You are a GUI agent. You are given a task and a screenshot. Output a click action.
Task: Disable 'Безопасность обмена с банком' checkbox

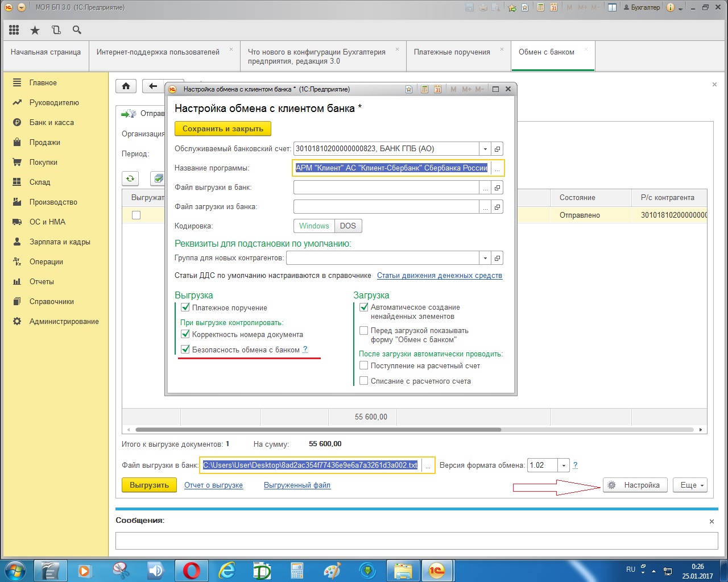coord(185,350)
